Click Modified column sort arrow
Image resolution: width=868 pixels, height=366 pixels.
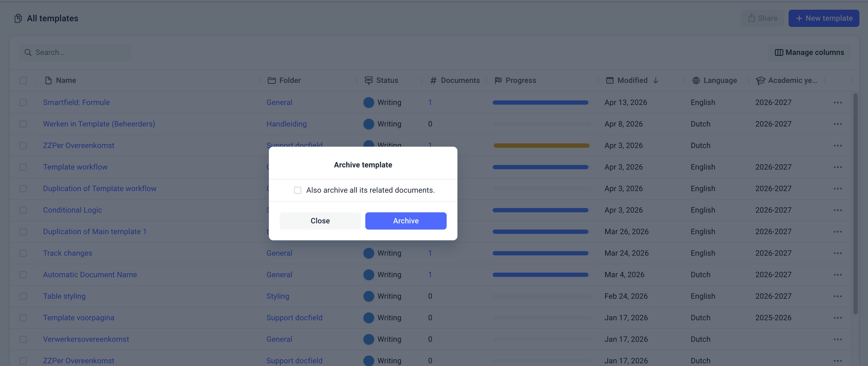point(655,80)
